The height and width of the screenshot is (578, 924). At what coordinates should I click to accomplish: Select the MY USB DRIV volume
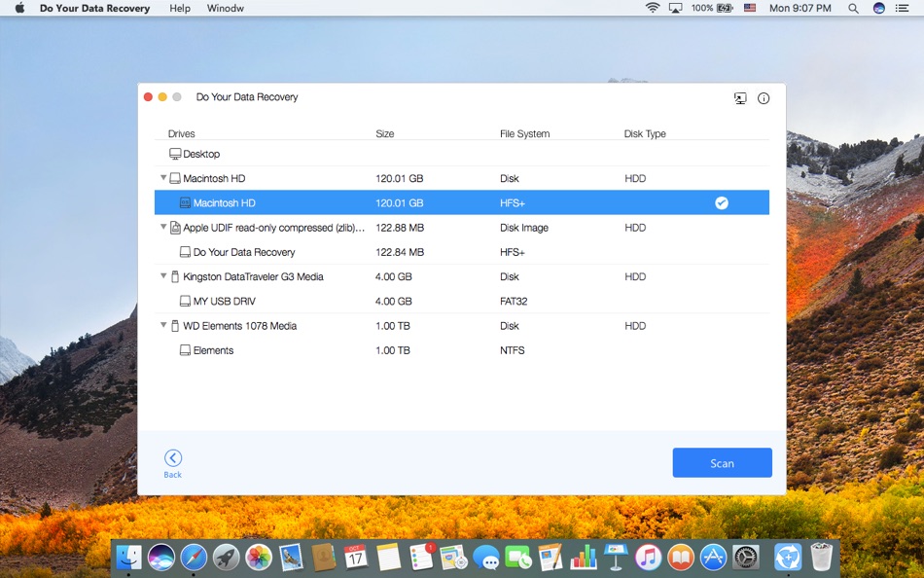(461, 301)
